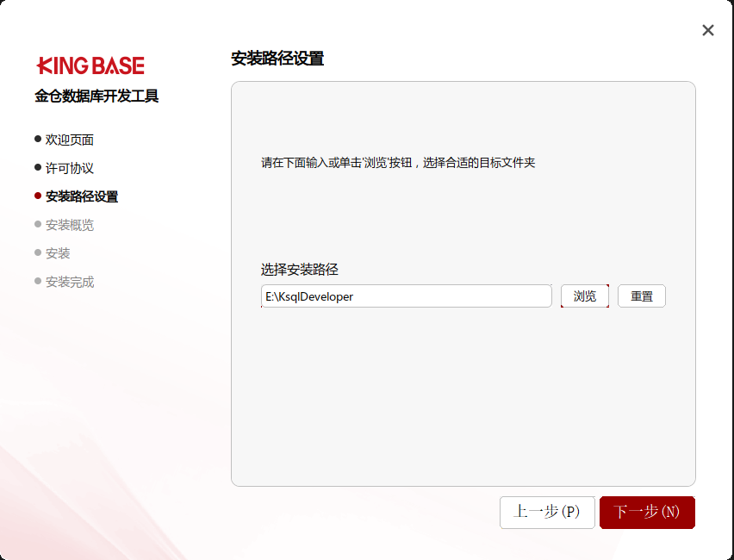
Task: Click the greyed 安装概览 sidebar step
Action: [69, 225]
